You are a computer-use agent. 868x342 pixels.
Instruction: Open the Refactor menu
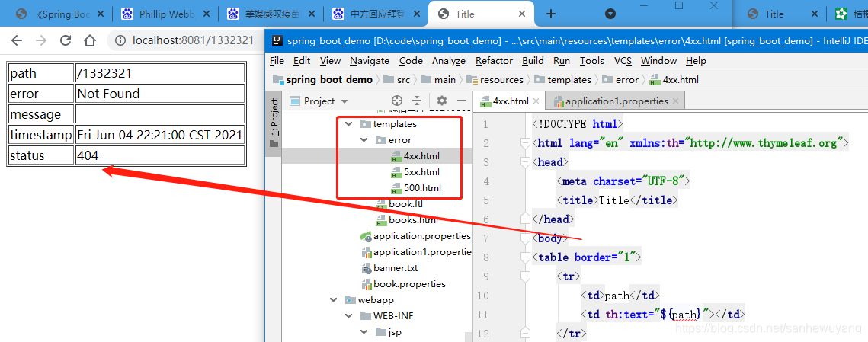pyautogui.click(x=494, y=60)
